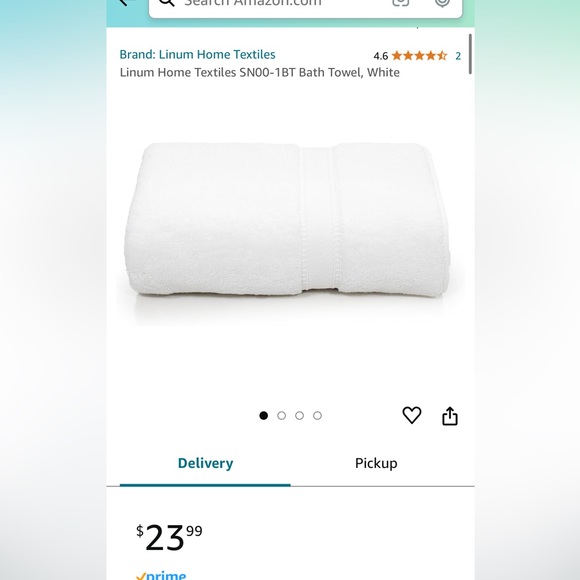This screenshot has width=580, height=580.
Task: Select the second image dot
Action: pos(281,415)
